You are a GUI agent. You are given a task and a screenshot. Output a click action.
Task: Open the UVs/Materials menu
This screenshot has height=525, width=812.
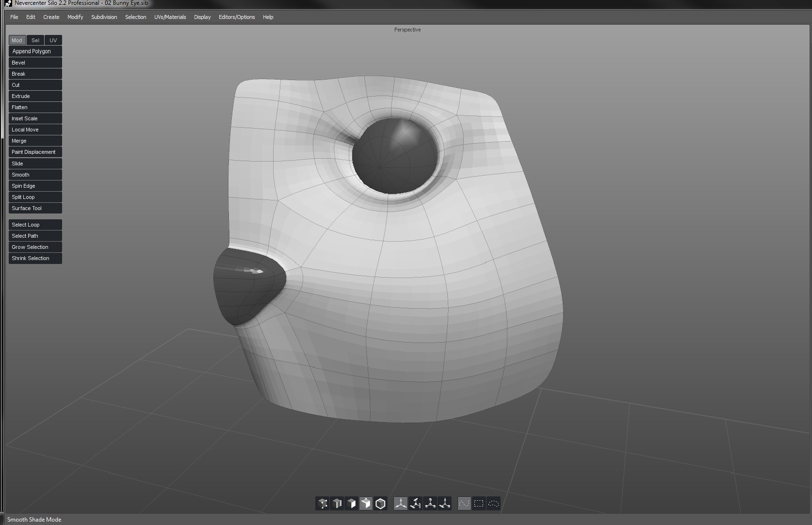coord(170,17)
